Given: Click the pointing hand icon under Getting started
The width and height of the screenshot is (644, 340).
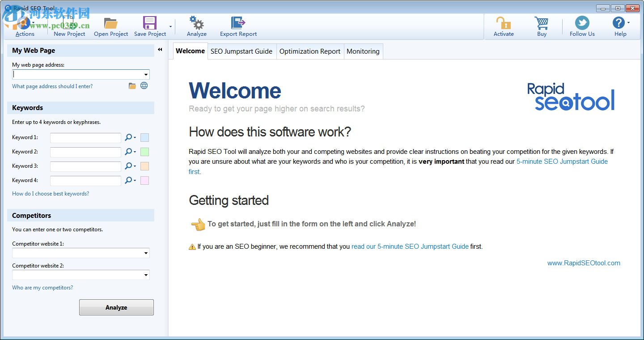Looking at the screenshot, I should click(198, 224).
